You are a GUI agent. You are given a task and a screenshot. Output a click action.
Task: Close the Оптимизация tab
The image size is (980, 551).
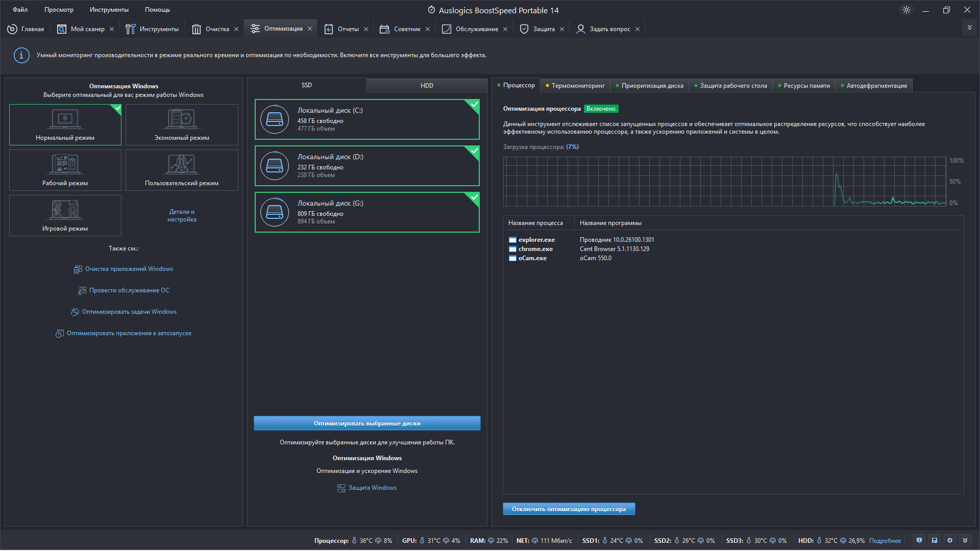[310, 29]
